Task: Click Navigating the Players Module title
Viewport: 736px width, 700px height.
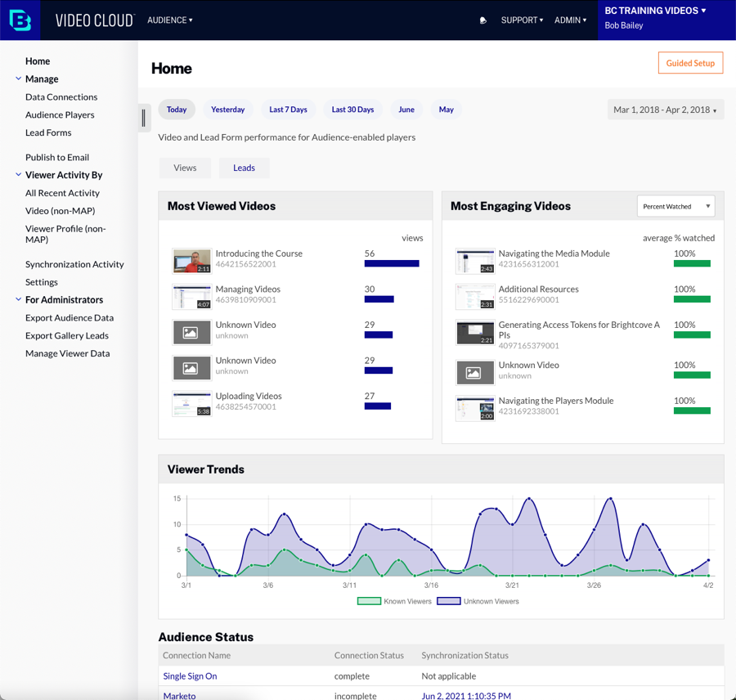Action: click(556, 401)
